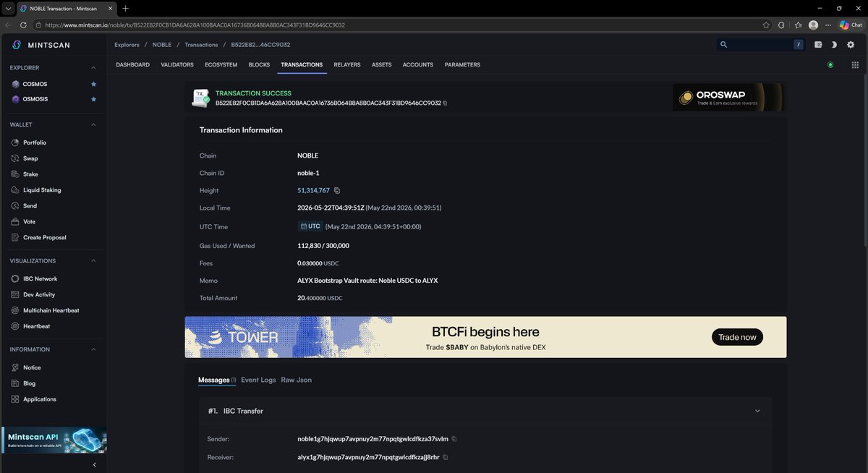This screenshot has height=473, width=868.
Task: Copy the block height value
Action: click(337, 191)
